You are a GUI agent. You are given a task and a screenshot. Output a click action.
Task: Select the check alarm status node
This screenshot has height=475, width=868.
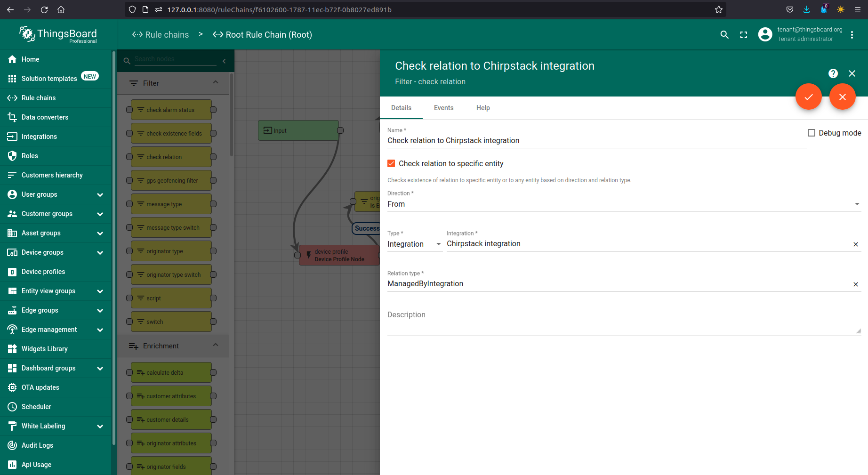click(x=171, y=110)
